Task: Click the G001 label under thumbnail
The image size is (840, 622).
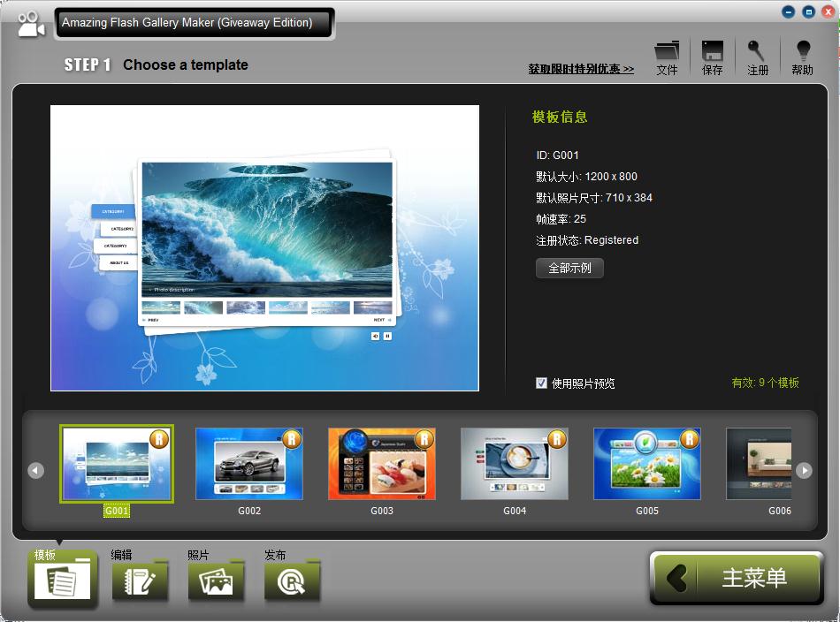Action: [x=116, y=511]
